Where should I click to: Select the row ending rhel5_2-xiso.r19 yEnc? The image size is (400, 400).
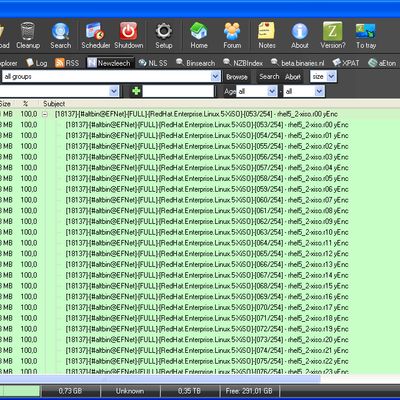pyautogui.click(x=200, y=329)
